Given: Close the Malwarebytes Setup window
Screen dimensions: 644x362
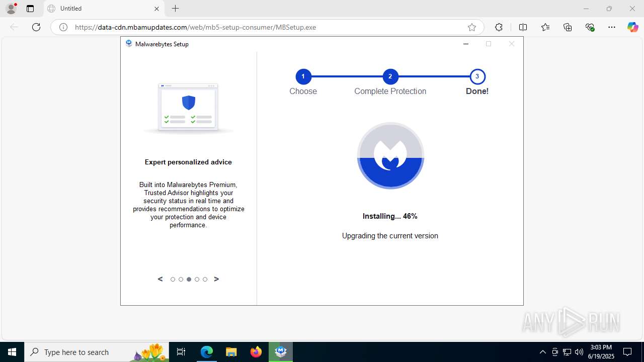Looking at the screenshot, I should (x=512, y=44).
